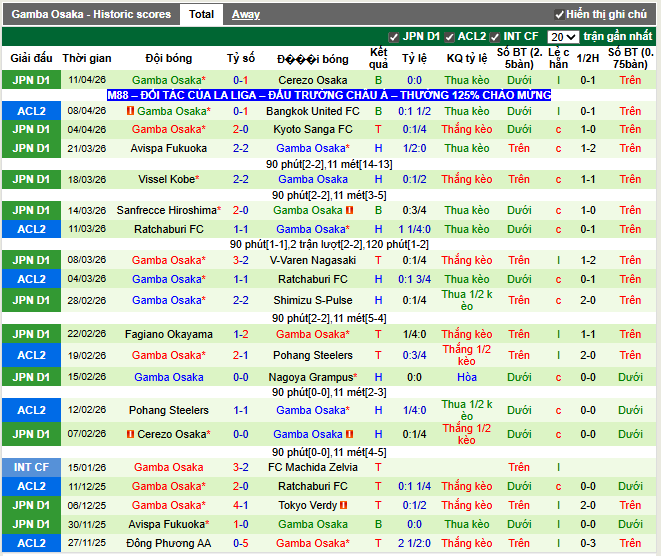661x556 pixels.
Task: Click the red card icon in the Sanfrecce Hiroshima match row
Action: click(349, 211)
